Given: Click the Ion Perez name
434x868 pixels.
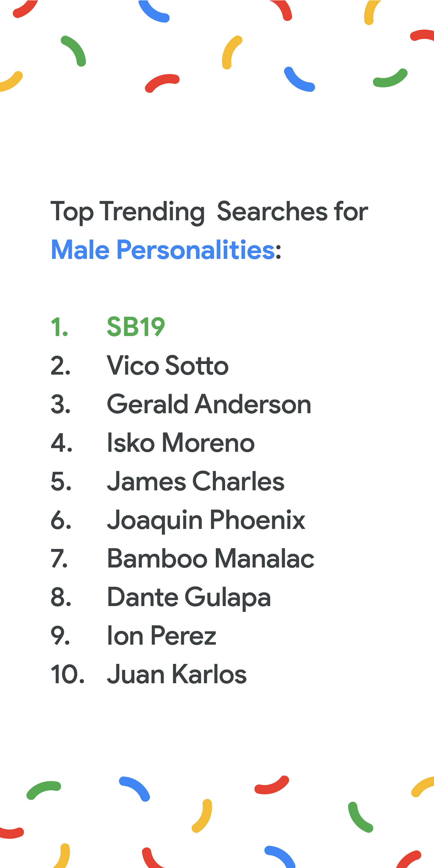Looking at the screenshot, I should [x=162, y=635].
